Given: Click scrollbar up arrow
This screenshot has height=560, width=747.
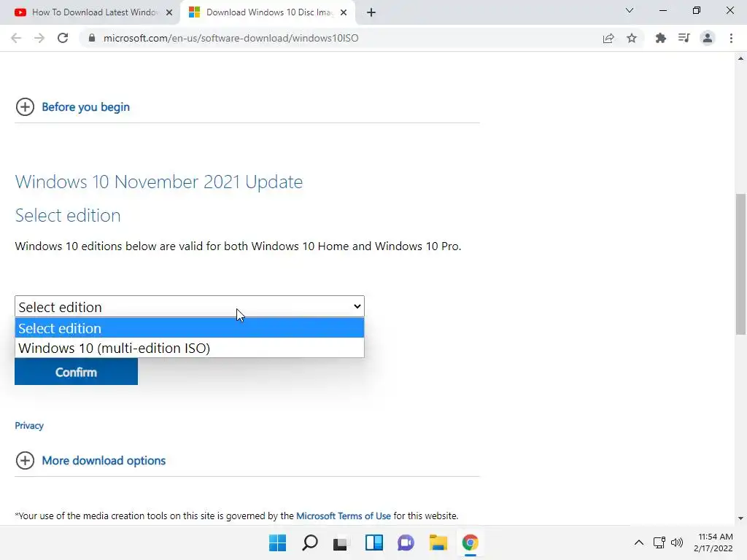Looking at the screenshot, I should (x=740, y=58).
